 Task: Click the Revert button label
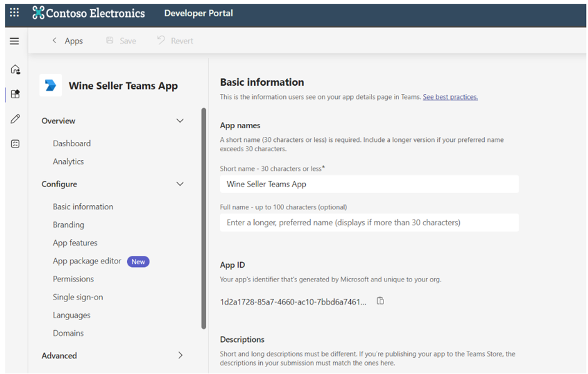coord(182,41)
